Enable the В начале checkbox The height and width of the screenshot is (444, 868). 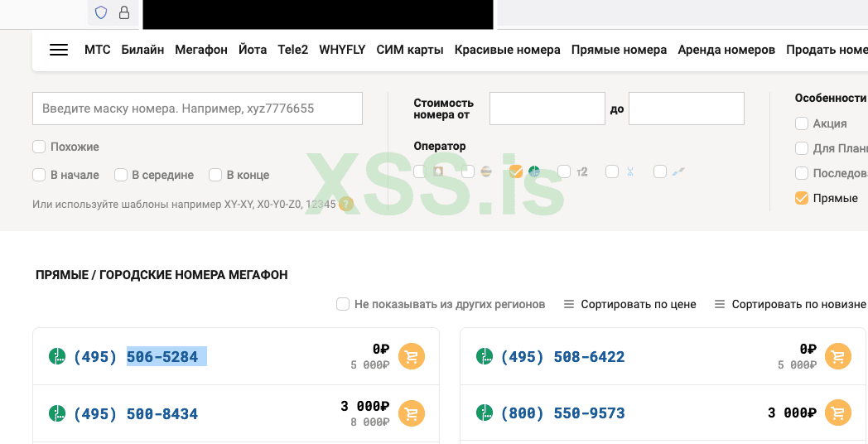tap(39, 175)
